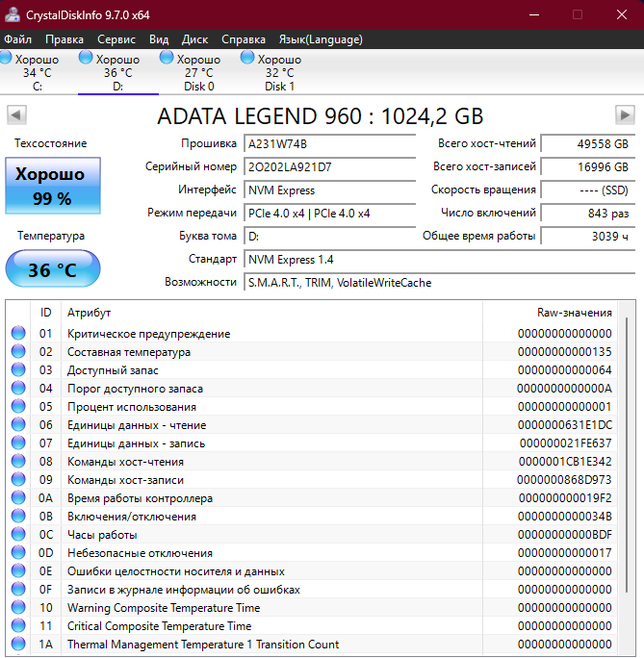Click the status orb for Disk 1
This screenshot has height=658, width=644.
[x=248, y=59]
